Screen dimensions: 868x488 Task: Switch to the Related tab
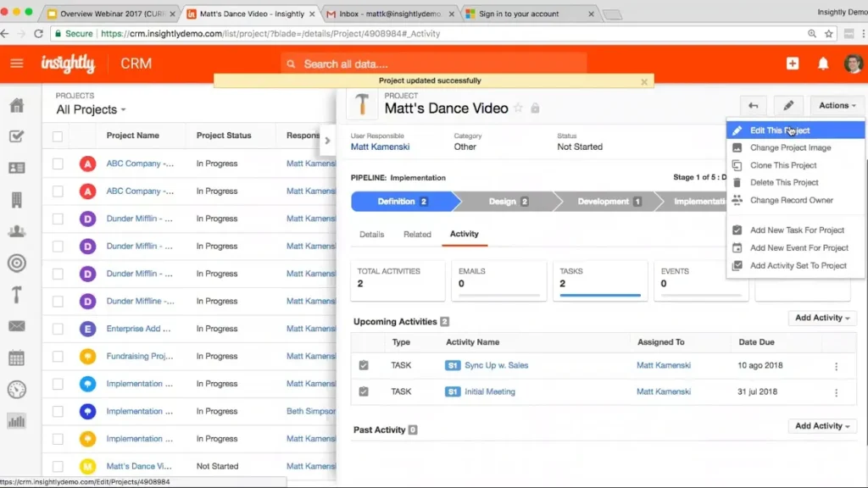[x=417, y=234]
